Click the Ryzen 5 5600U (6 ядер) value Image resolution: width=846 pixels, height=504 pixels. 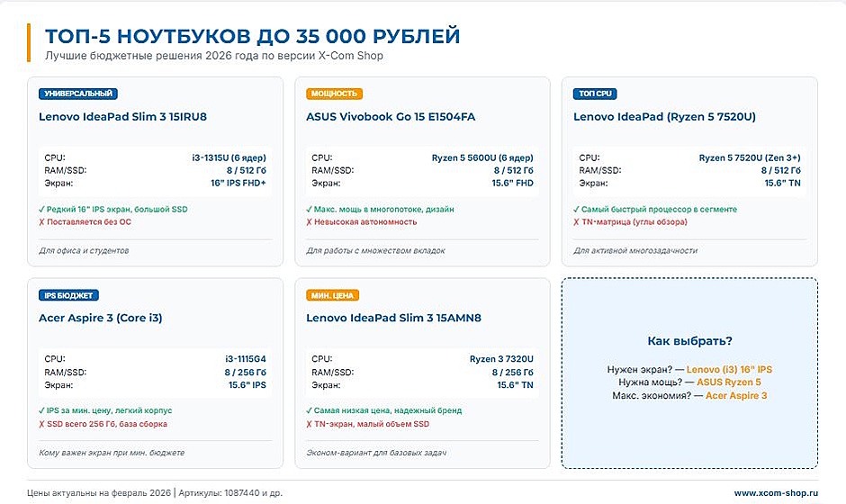click(x=482, y=157)
